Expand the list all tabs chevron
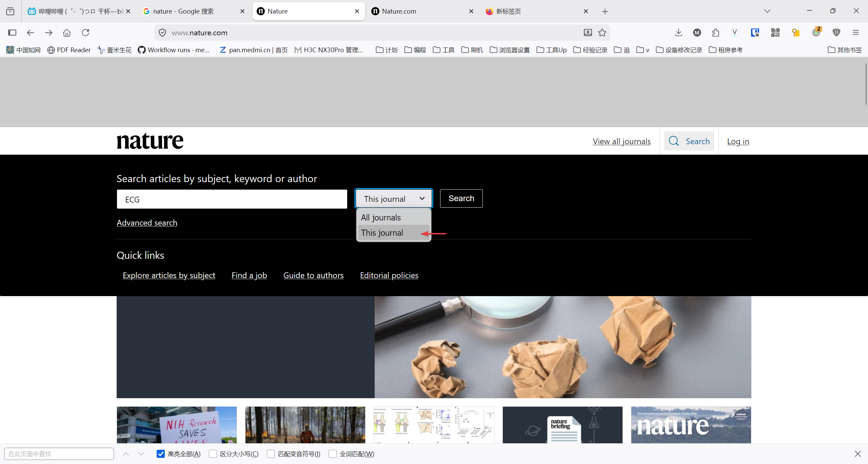 [x=767, y=11]
